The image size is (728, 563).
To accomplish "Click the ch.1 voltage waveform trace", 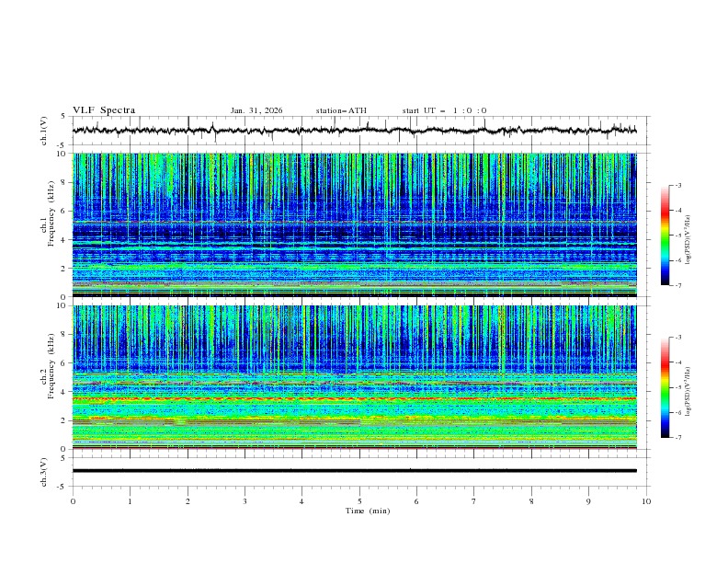I will [x=355, y=131].
